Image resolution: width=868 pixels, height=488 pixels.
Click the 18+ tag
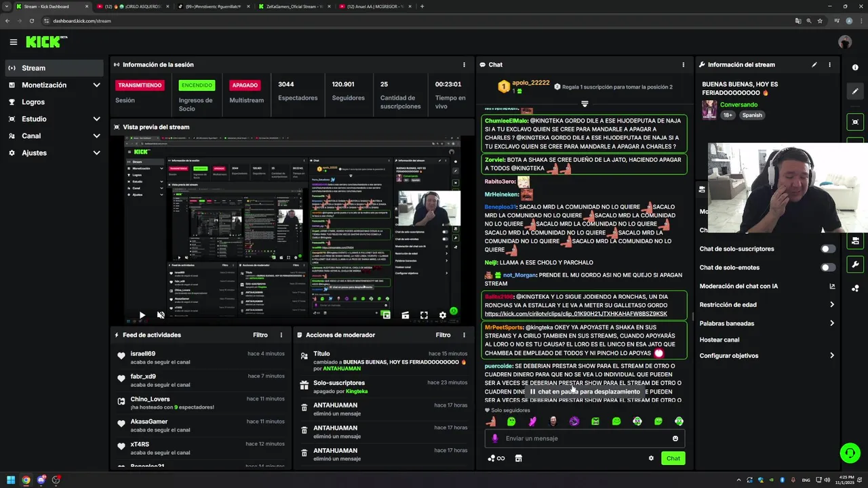coord(728,115)
